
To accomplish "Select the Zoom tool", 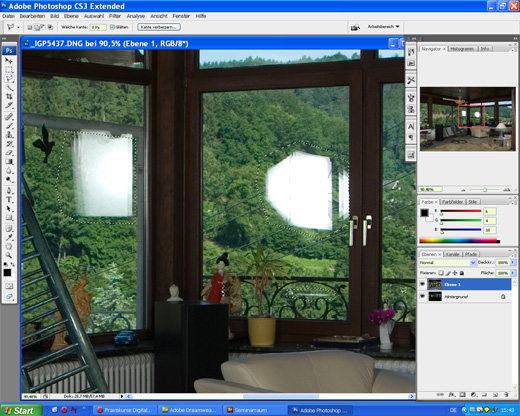I will pyautogui.click(x=9, y=256).
